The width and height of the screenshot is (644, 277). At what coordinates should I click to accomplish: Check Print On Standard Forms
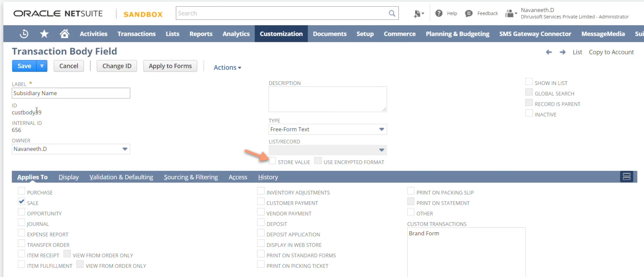[261, 254]
